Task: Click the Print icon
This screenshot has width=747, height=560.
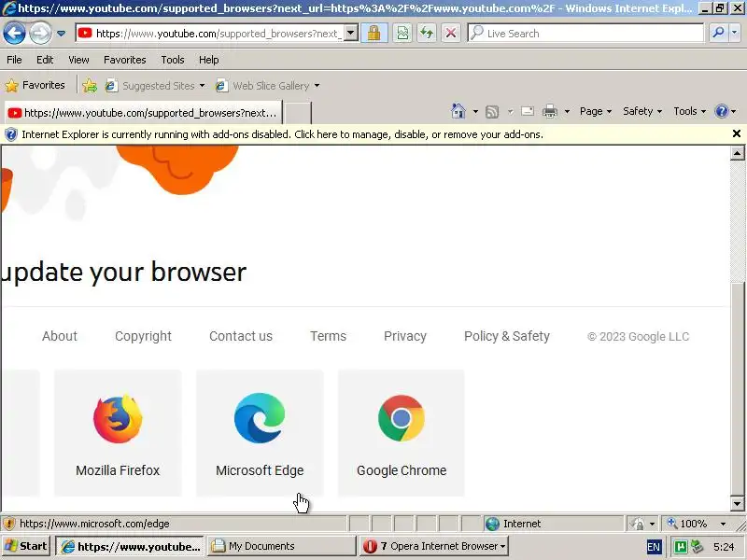Action: (550, 111)
